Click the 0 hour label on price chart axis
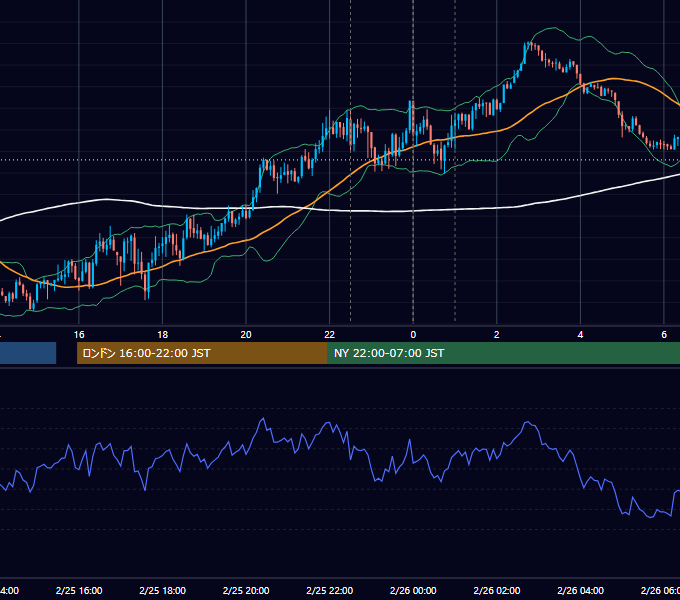The image size is (680, 600). [413, 335]
